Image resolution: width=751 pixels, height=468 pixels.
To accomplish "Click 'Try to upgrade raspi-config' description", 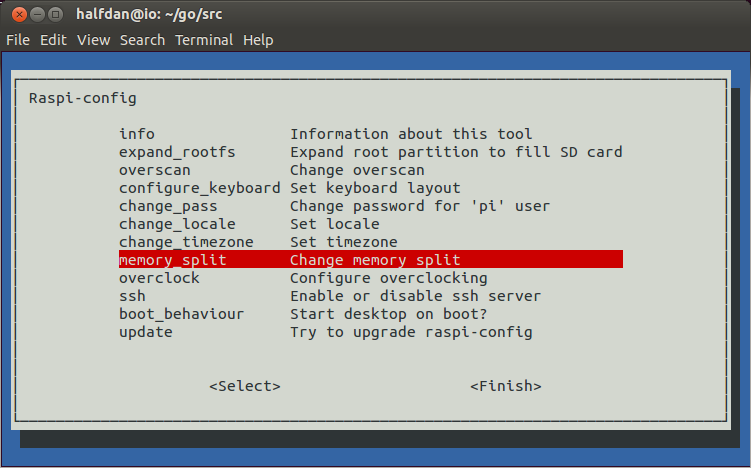I will 411,332.
